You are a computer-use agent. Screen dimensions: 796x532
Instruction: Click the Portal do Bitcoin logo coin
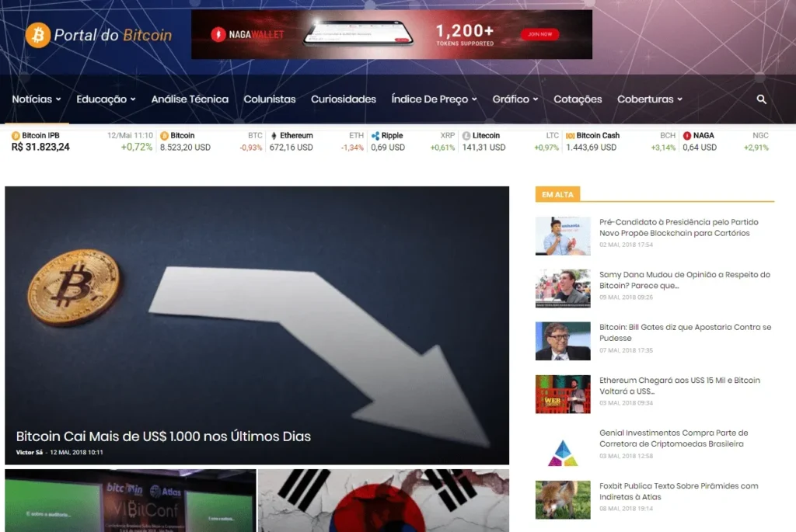pos(38,35)
